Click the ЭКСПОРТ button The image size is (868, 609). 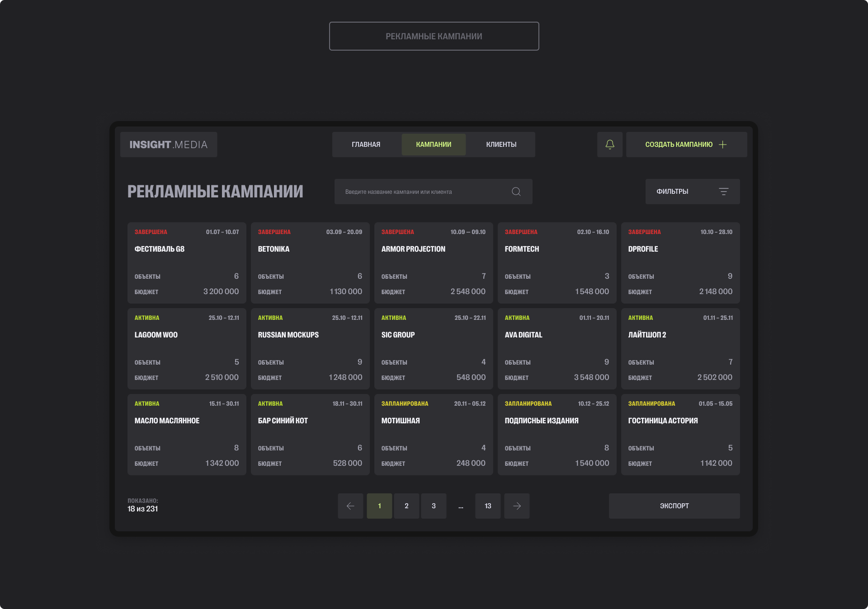point(674,506)
